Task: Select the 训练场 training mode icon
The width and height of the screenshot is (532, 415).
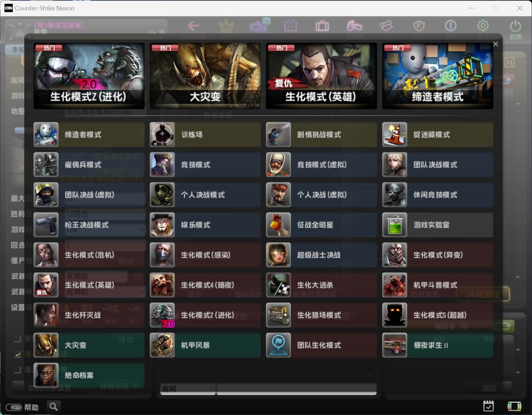Action: [x=162, y=135]
